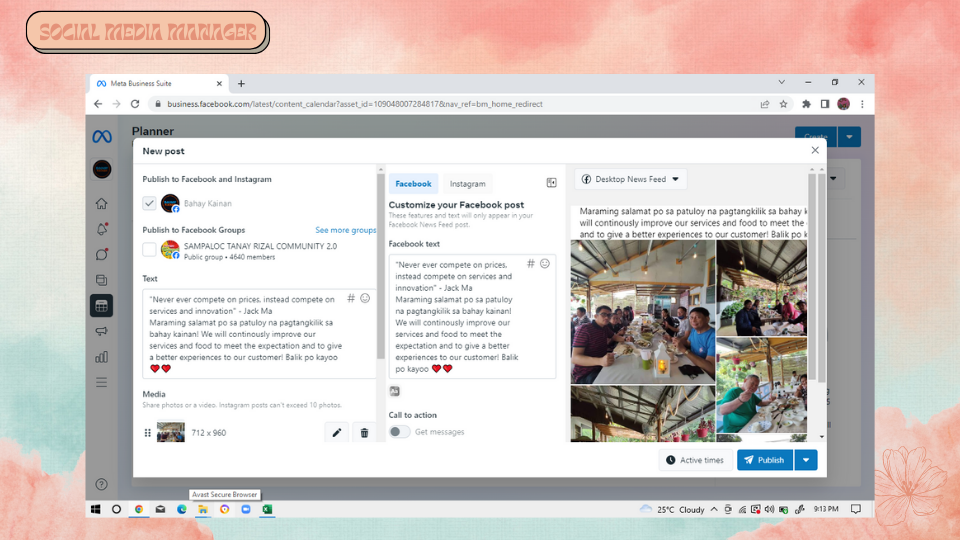Open Inbox chat icon in sidebar
960x540 pixels.
click(102, 254)
